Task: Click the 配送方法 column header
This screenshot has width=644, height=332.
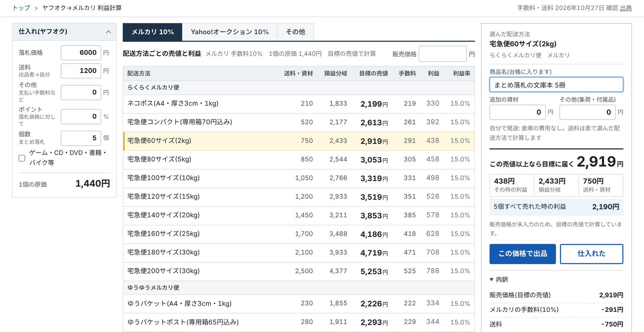Action: click(x=139, y=73)
